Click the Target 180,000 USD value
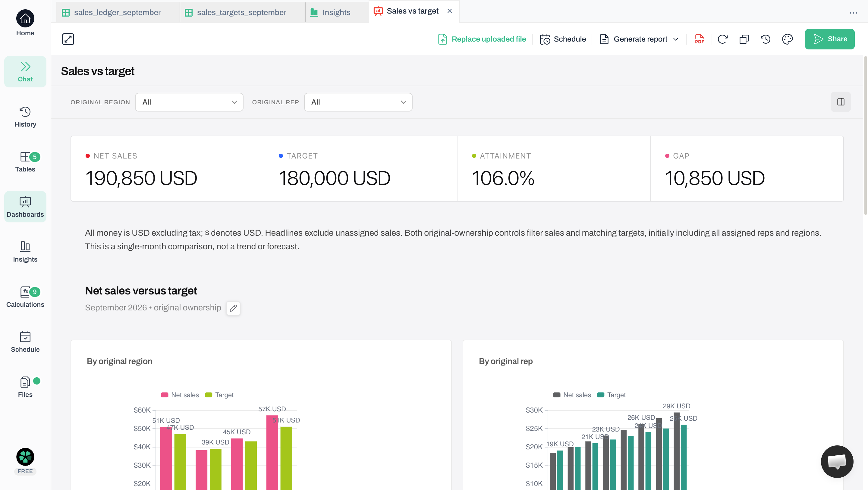The image size is (868, 490). (335, 178)
